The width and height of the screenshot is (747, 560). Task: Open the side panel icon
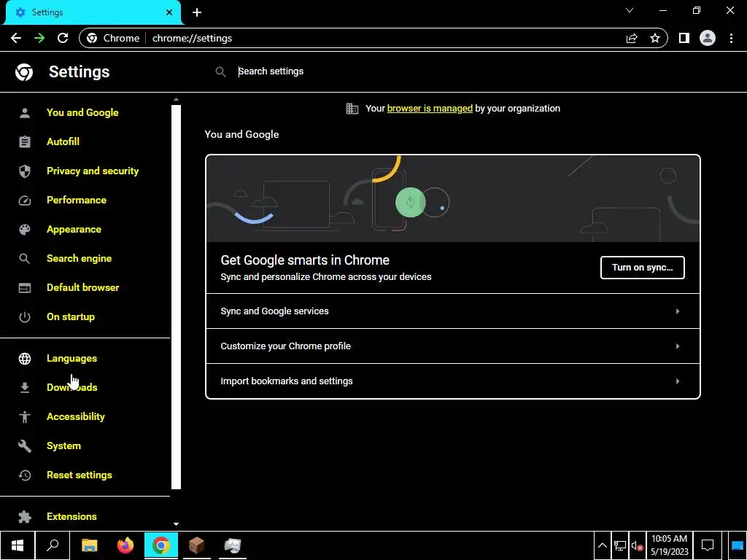coord(684,38)
